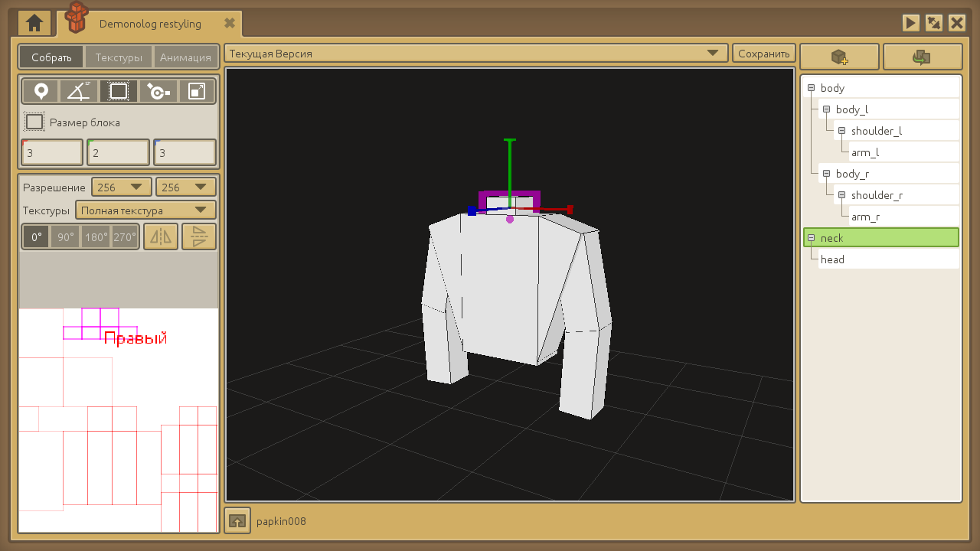Switch to the Анимация tab
980x551 pixels.
[185, 57]
